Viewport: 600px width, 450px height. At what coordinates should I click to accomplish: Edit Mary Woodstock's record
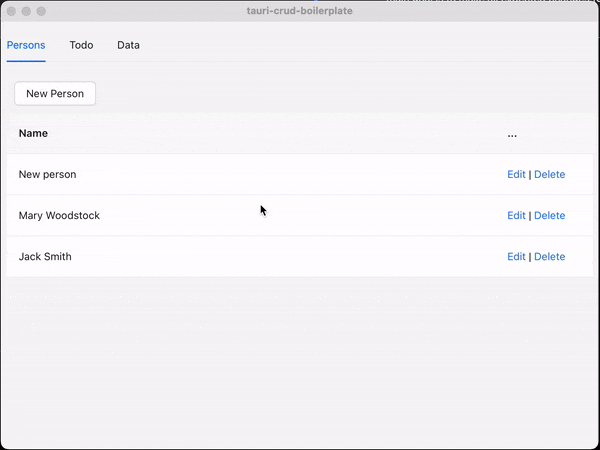[516, 215]
